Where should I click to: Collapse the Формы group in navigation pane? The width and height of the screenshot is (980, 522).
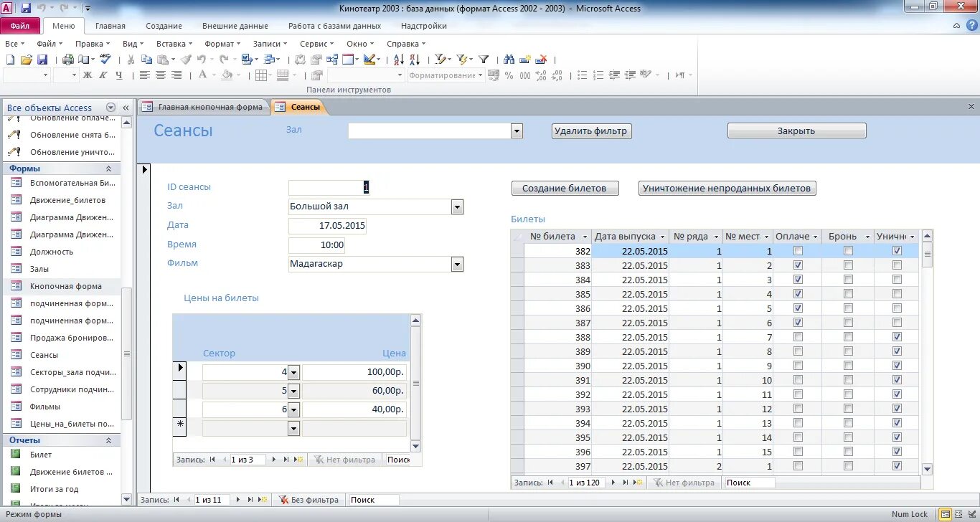(x=108, y=169)
